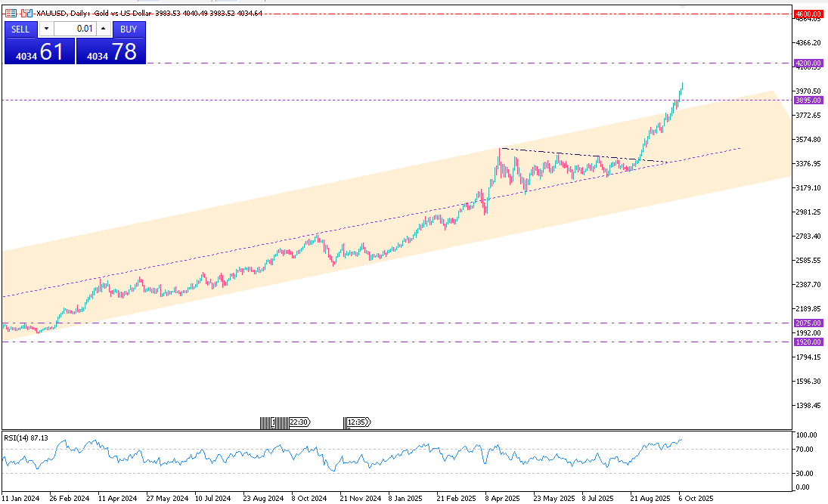Click the RSI(14) 87.13 indicator label
The image size is (828, 504).
click(x=26, y=438)
